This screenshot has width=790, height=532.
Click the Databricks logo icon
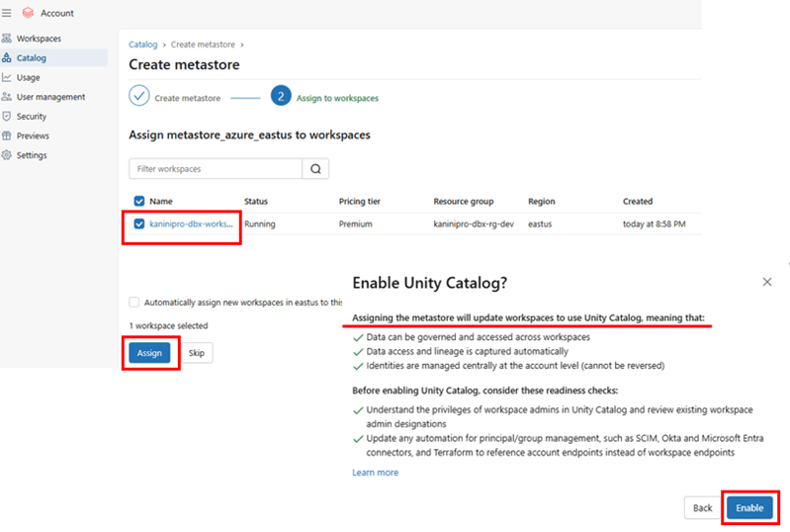(27, 13)
